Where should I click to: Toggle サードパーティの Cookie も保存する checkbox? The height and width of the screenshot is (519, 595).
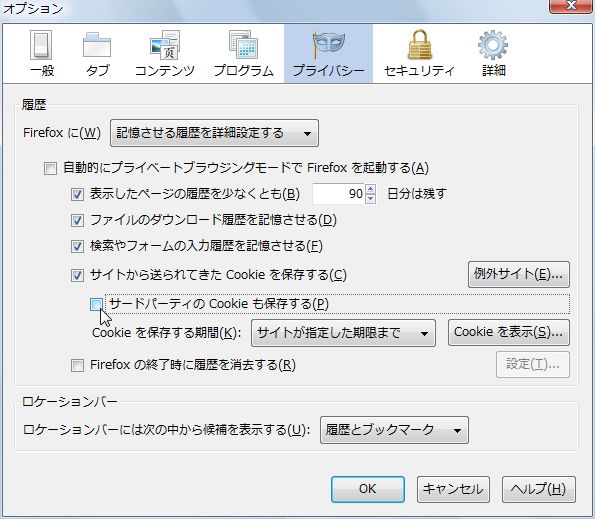[96, 304]
